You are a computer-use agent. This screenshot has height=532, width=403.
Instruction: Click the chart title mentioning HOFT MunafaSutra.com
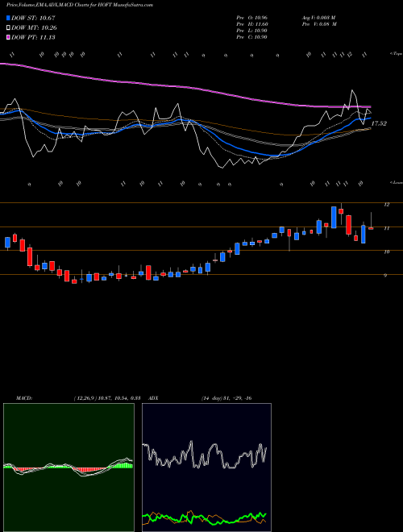point(79,5)
